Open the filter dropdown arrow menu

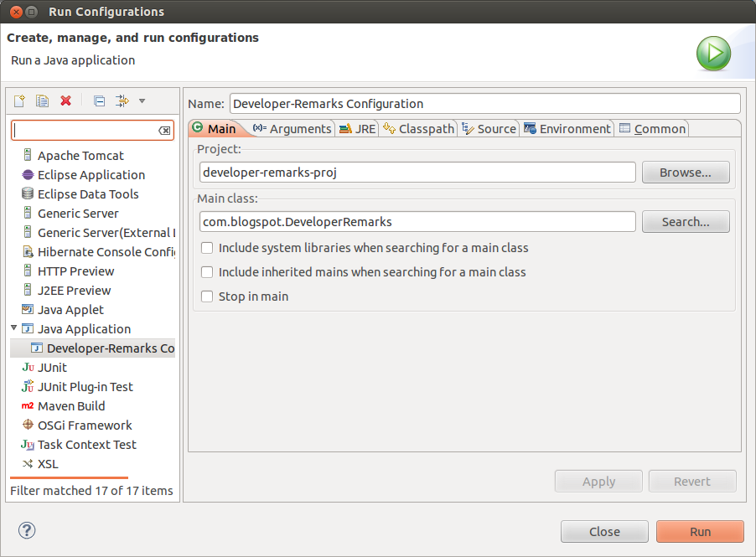(x=142, y=101)
